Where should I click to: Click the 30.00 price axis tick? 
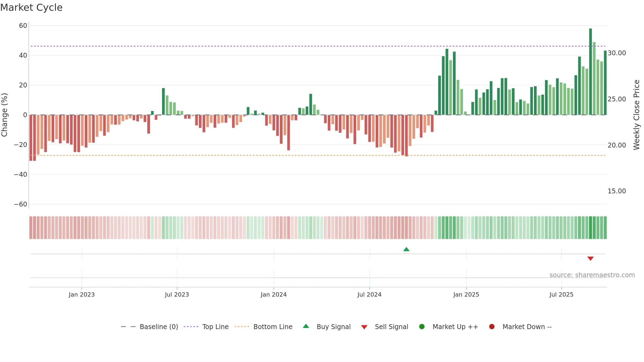617,53
